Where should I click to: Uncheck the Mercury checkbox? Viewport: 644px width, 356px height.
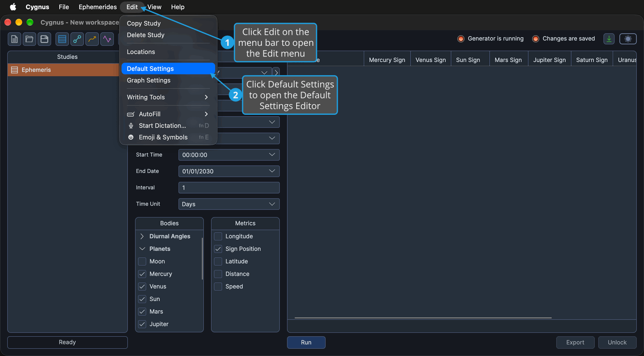(x=142, y=274)
